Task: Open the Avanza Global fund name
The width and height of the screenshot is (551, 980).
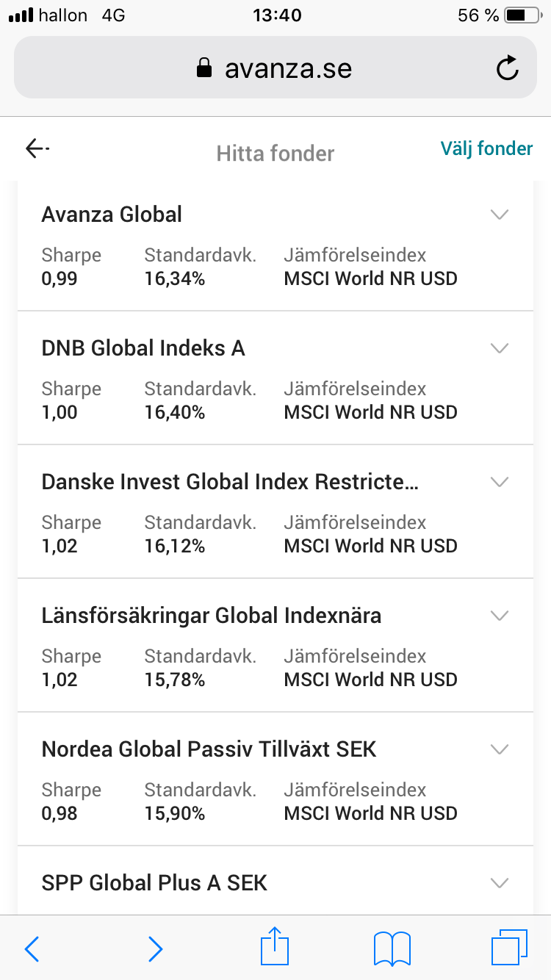Action: tap(112, 215)
